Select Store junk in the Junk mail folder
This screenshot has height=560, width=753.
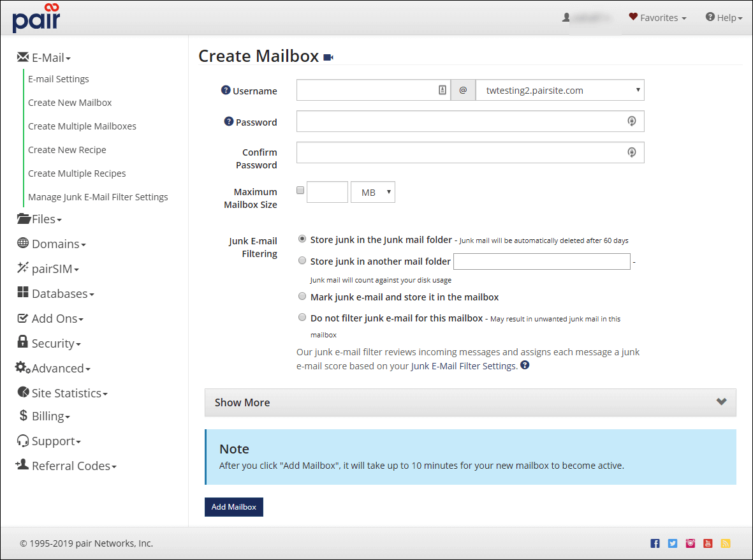[x=302, y=239]
